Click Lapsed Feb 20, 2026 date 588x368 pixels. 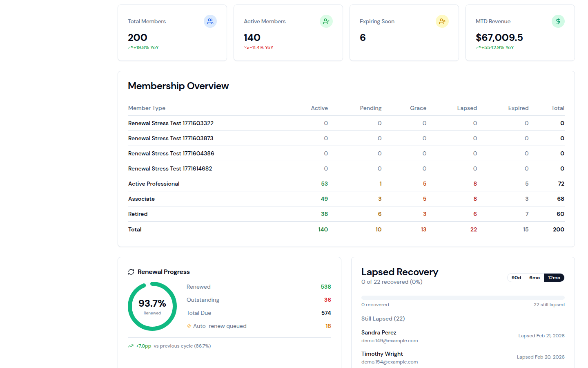(x=541, y=357)
